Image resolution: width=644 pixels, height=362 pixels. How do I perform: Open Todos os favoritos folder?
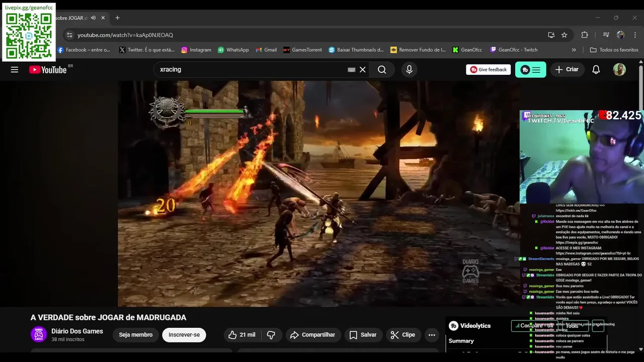[x=614, y=50]
